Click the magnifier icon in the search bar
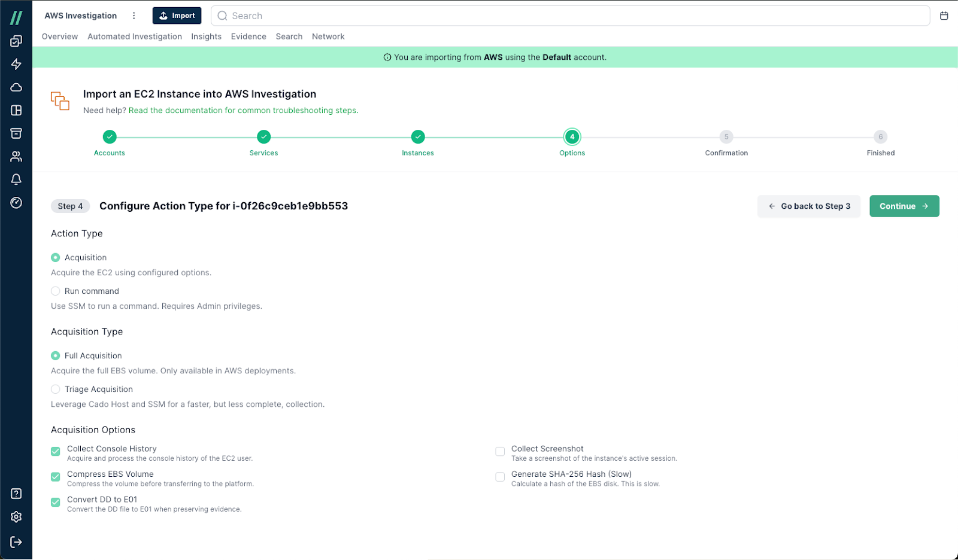958x560 pixels. pos(223,16)
